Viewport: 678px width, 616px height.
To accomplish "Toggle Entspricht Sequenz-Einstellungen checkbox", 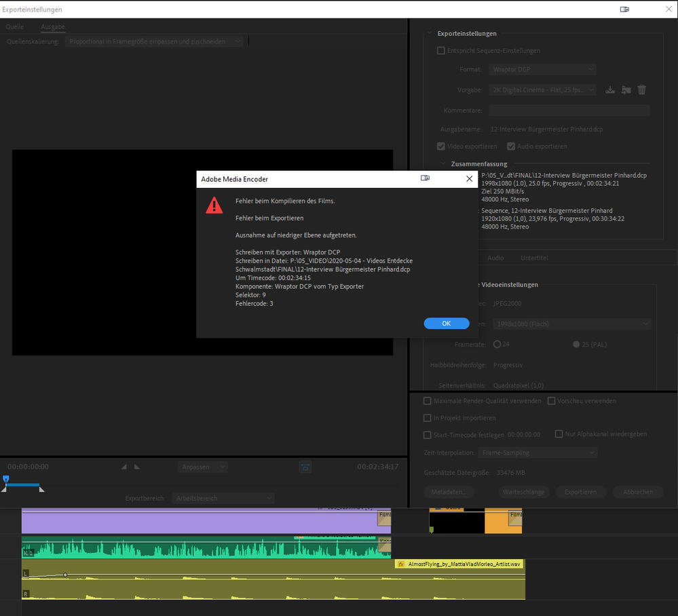I will 440,51.
